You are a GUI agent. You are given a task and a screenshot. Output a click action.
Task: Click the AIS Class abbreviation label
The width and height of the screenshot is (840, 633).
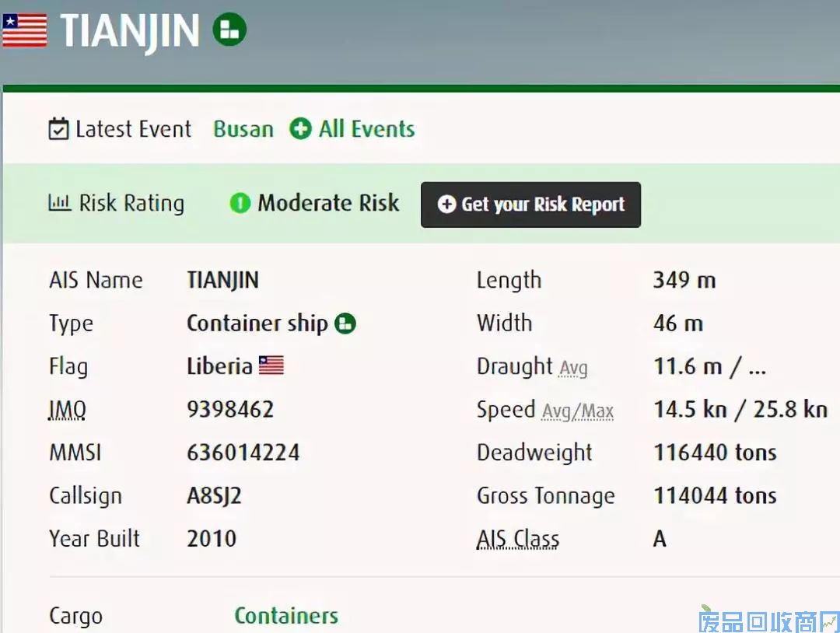[518, 539]
